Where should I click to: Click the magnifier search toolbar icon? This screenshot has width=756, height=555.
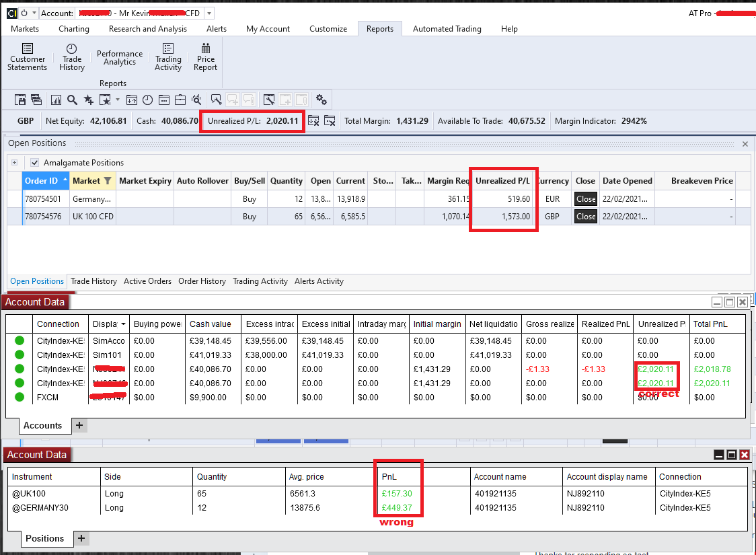72,100
